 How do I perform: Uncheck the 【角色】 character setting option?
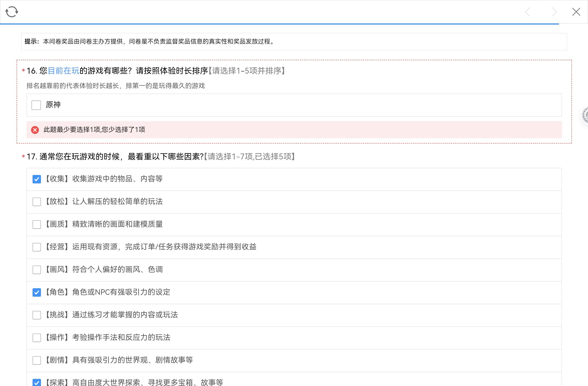click(x=37, y=292)
